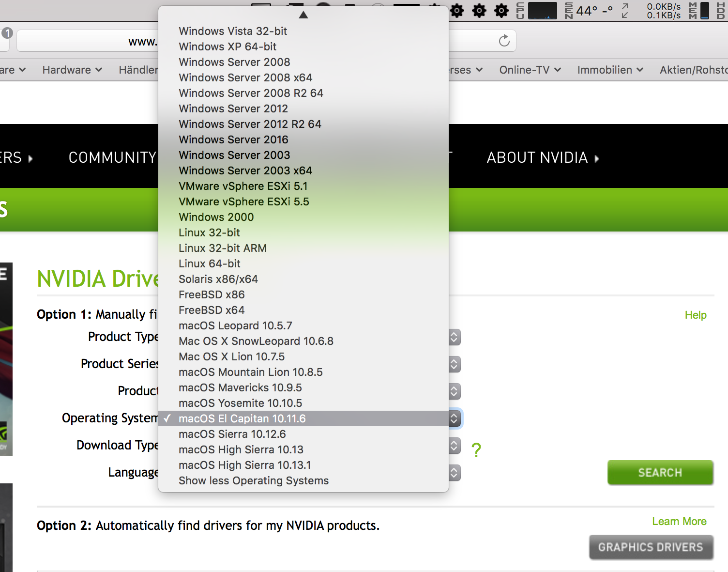Select FreeBSD x86 option

pos(303,294)
